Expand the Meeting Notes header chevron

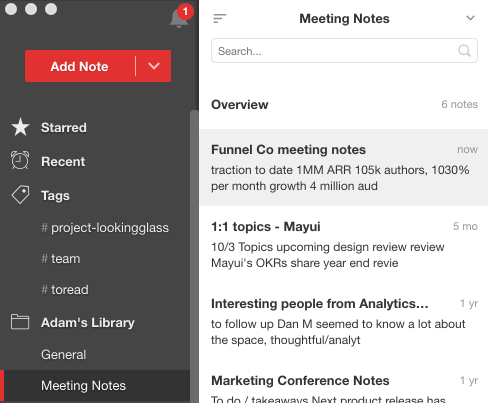(x=470, y=18)
